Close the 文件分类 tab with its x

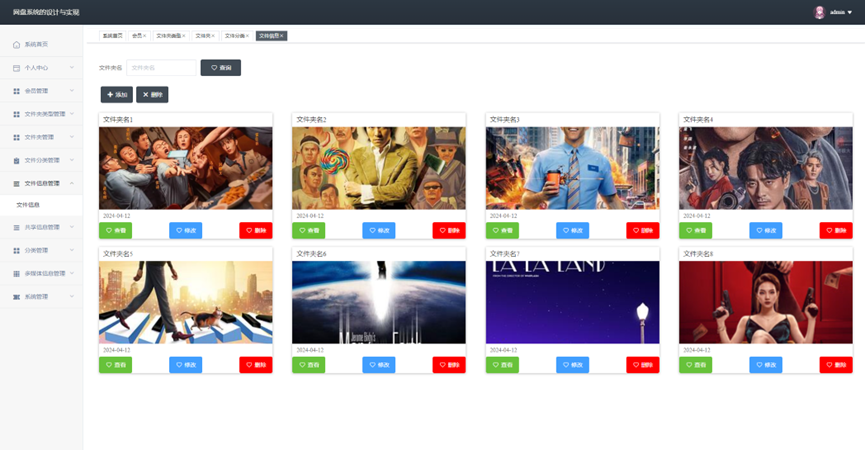(x=248, y=36)
